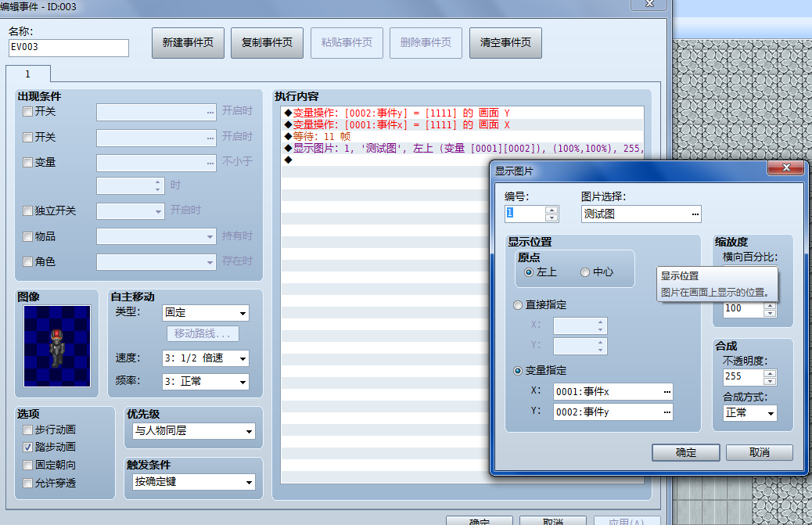The image size is (812, 525).
Task: Enable 独立开关 condition
Action: click(28, 210)
